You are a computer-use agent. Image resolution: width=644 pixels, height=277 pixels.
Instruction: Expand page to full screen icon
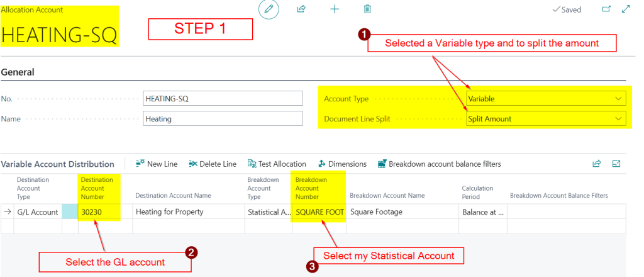pos(626,9)
